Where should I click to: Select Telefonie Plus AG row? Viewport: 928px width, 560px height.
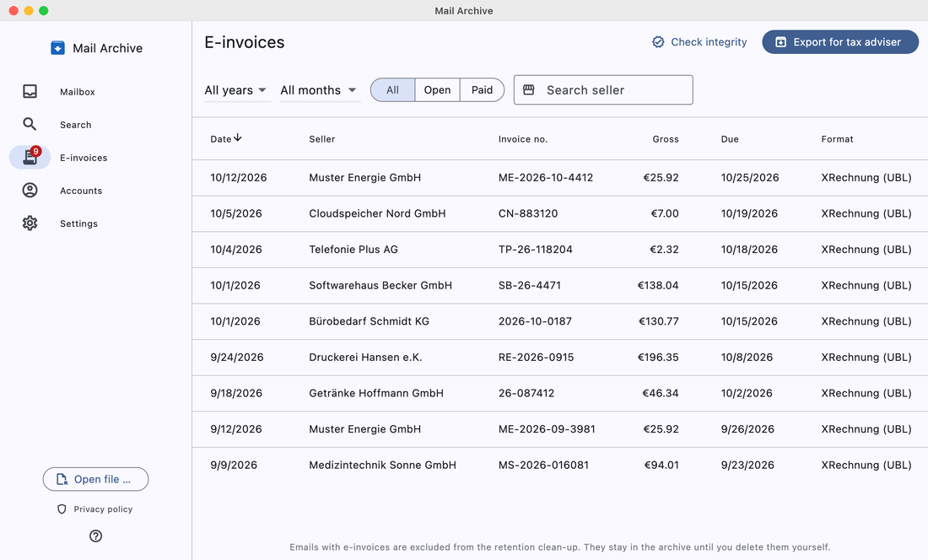[x=560, y=250]
